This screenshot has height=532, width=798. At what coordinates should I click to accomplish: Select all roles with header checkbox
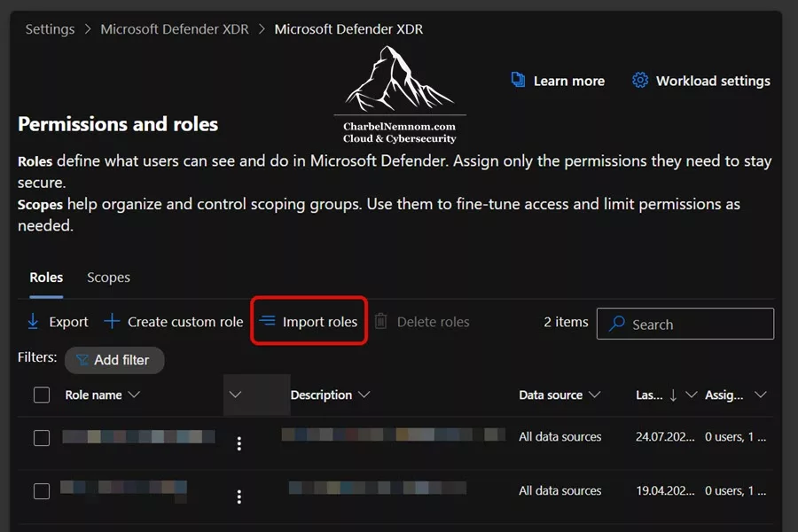(42, 395)
